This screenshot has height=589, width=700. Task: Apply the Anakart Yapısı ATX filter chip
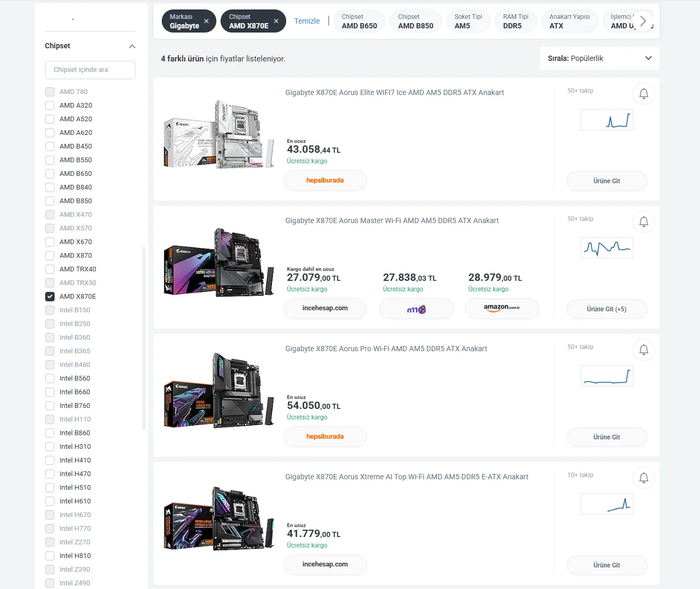click(x=570, y=21)
